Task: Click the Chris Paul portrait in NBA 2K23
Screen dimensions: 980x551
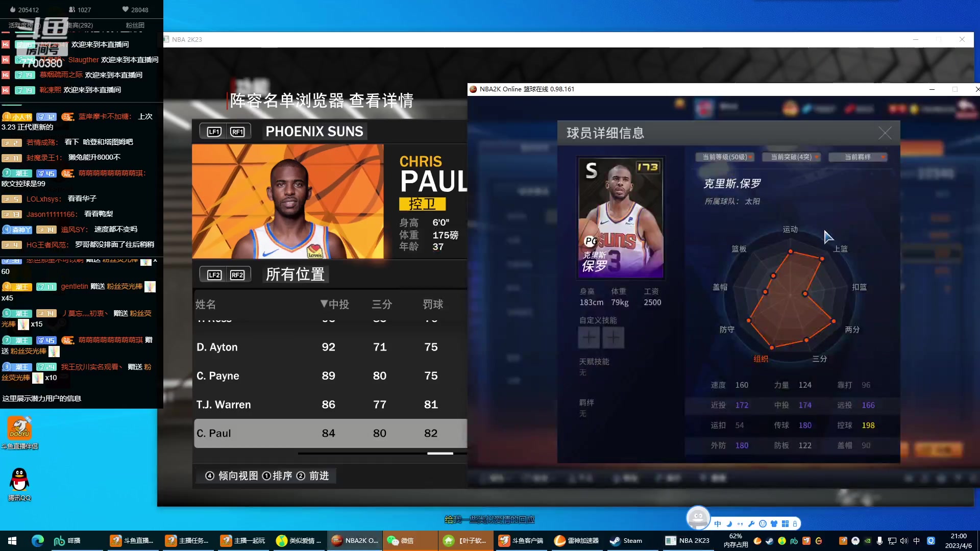Action: pos(287,201)
